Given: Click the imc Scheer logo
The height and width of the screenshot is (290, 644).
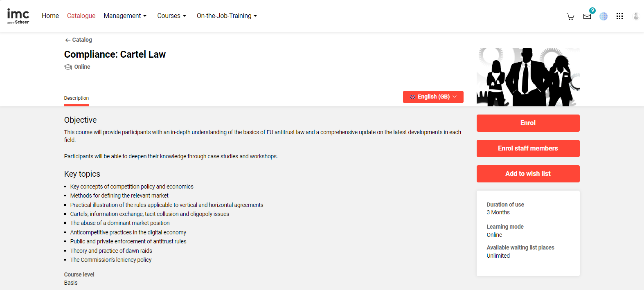Looking at the screenshot, I should coord(18,16).
